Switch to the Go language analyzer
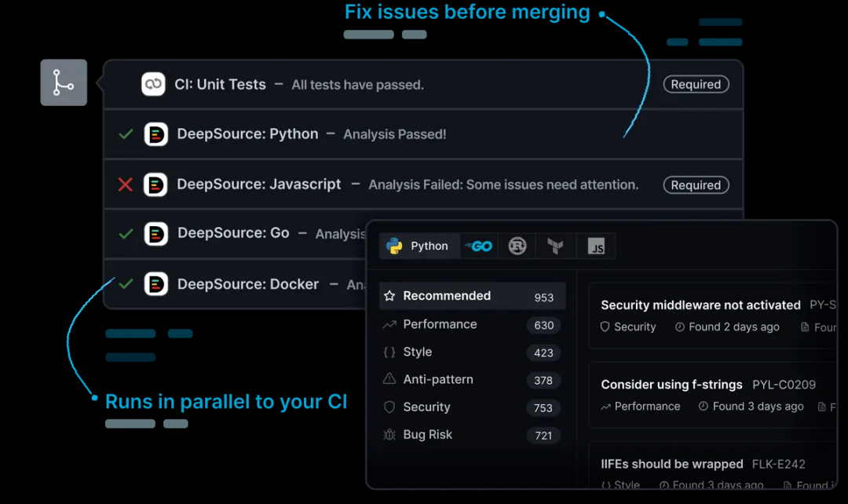848x504 pixels. click(x=479, y=245)
